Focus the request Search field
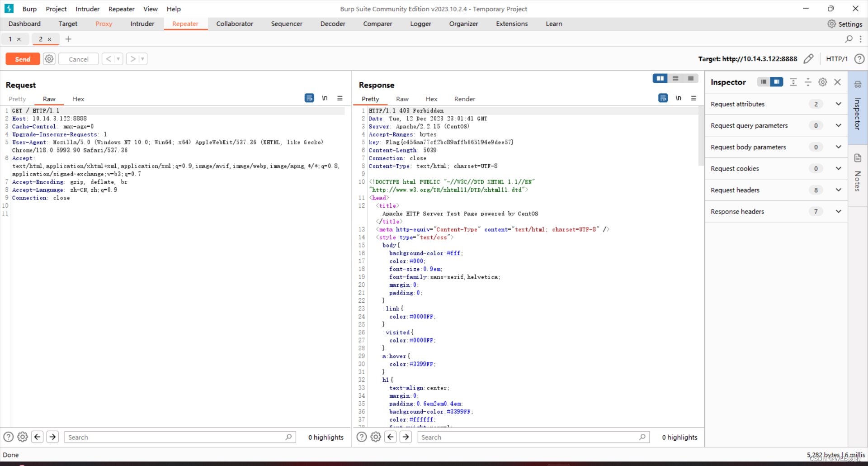The width and height of the screenshot is (868, 466). pos(180,437)
